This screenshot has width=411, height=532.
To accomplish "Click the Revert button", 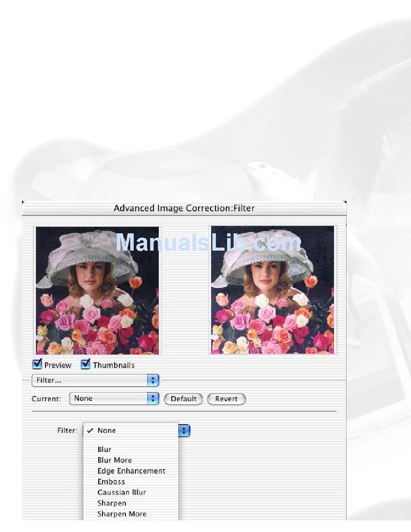I will click(x=227, y=399).
